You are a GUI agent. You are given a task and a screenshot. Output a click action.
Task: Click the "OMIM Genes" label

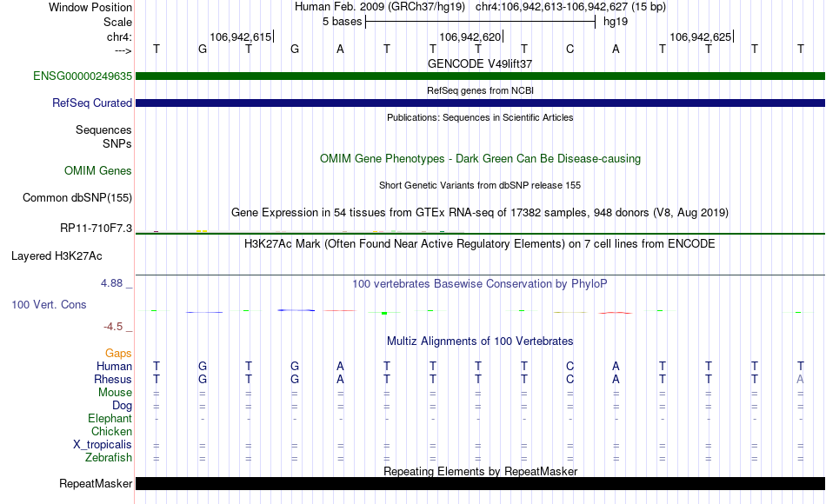pos(98,170)
